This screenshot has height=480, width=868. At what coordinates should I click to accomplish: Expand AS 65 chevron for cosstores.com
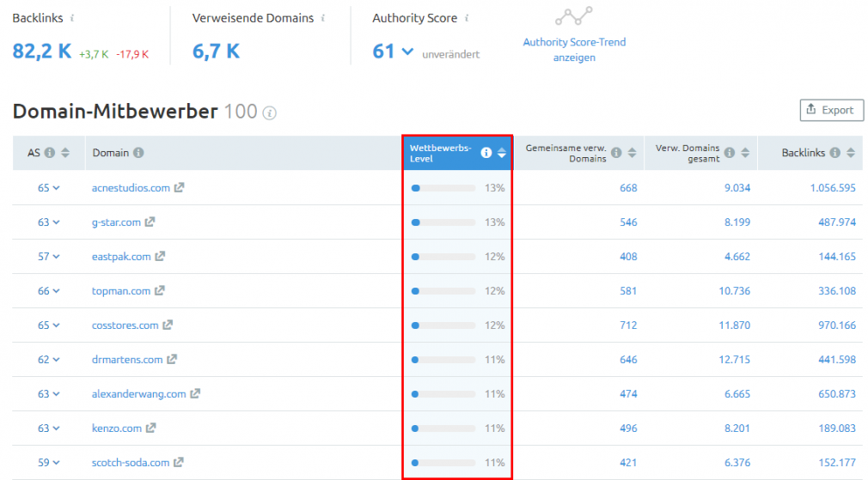[x=56, y=325]
